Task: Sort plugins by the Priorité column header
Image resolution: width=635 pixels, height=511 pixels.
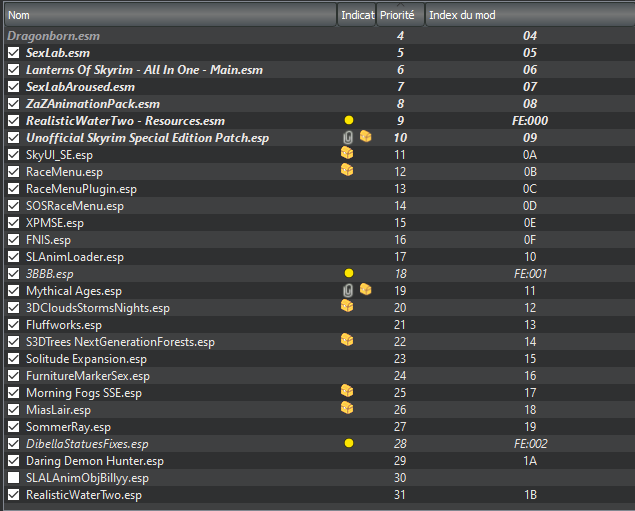Action: (400, 15)
